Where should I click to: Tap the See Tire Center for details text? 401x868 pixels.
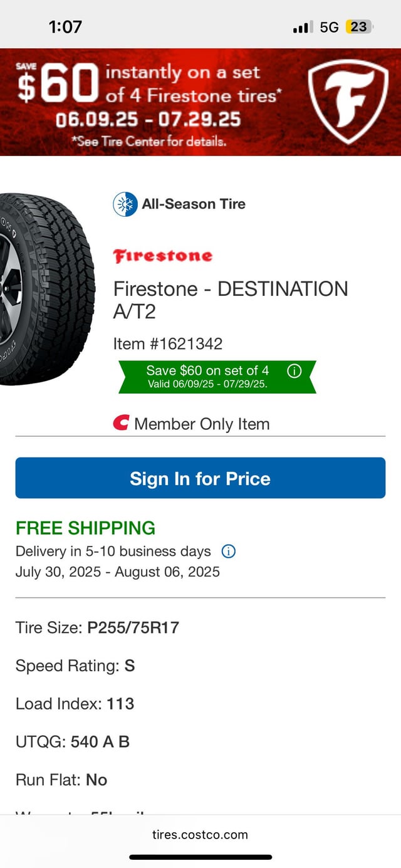click(x=149, y=142)
